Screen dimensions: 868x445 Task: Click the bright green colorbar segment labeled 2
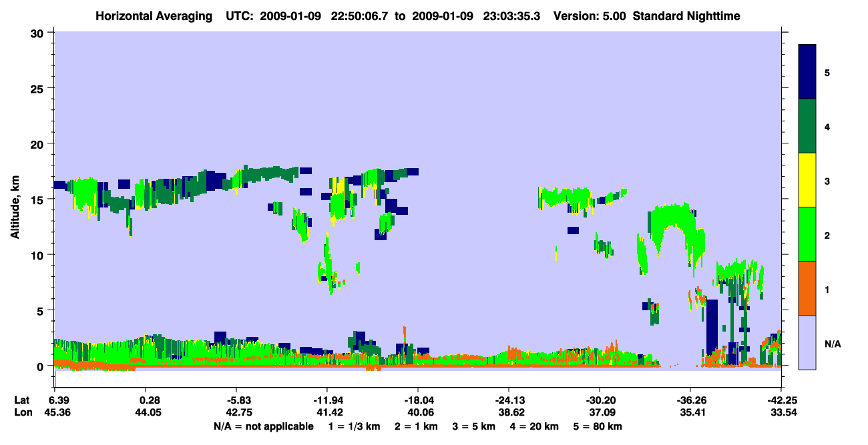click(x=807, y=234)
